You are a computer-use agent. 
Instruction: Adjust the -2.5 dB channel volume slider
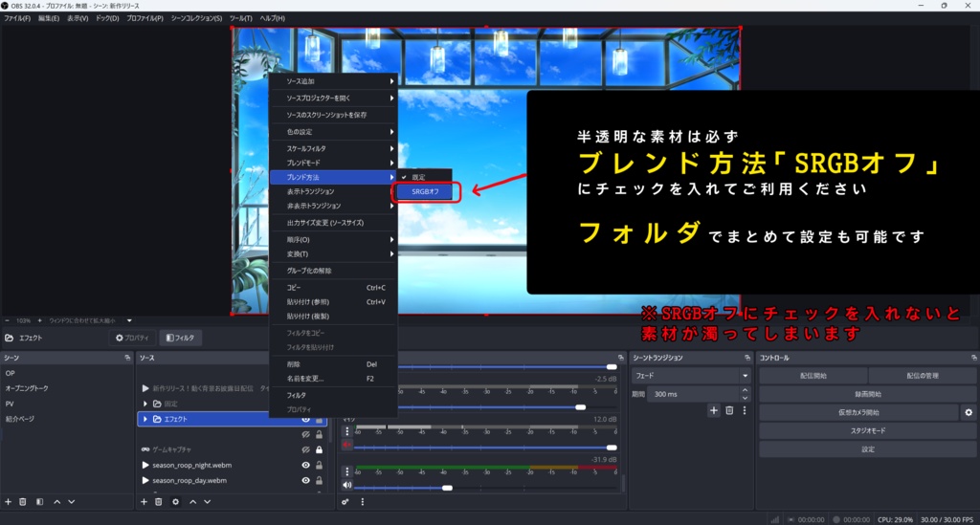[x=580, y=407]
